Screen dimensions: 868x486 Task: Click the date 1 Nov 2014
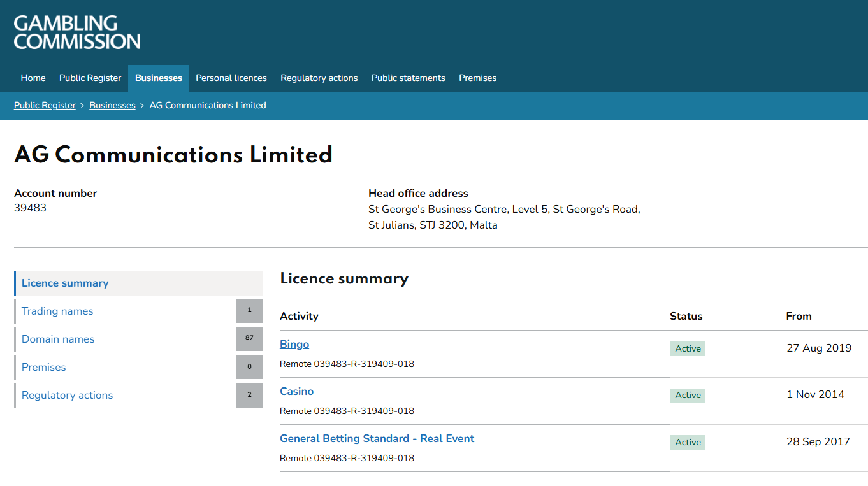tap(815, 394)
